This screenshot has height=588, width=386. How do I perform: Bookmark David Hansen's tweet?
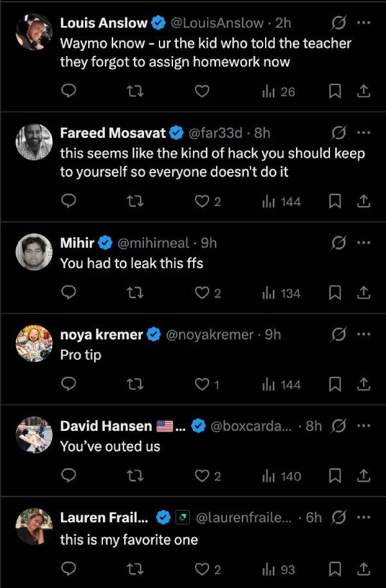pos(335,477)
